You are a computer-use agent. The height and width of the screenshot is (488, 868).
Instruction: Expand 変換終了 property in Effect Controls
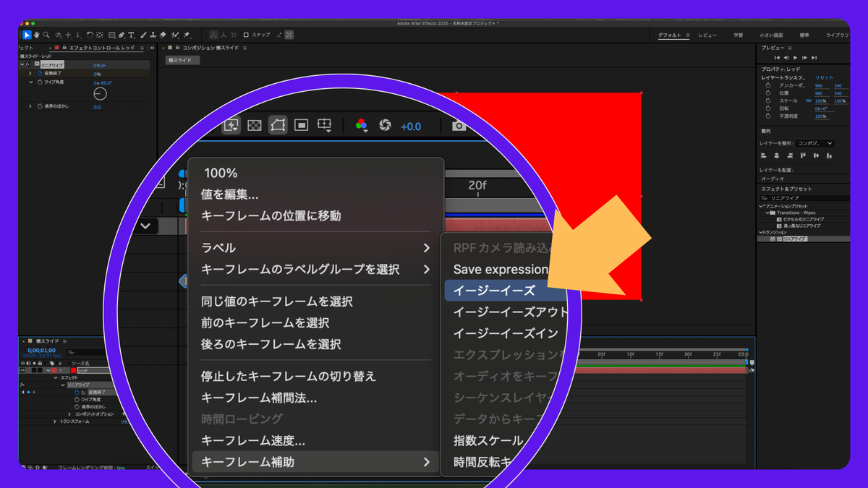coord(30,73)
